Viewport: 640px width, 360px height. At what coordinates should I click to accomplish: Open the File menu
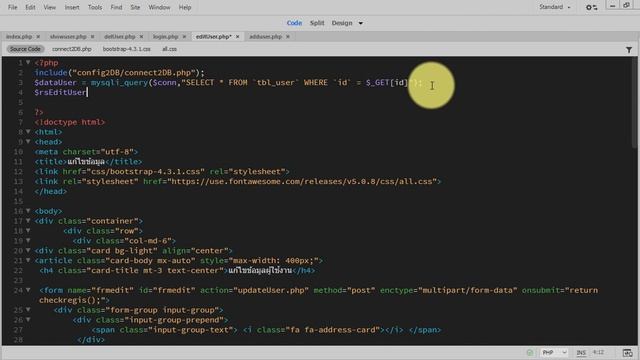pos(13,7)
